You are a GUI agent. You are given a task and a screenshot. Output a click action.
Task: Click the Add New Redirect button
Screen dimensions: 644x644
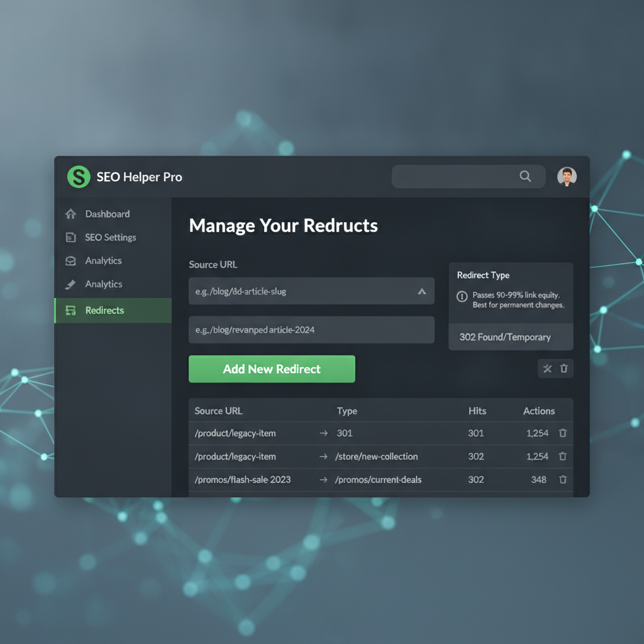pyautogui.click(x=272, y=369)
